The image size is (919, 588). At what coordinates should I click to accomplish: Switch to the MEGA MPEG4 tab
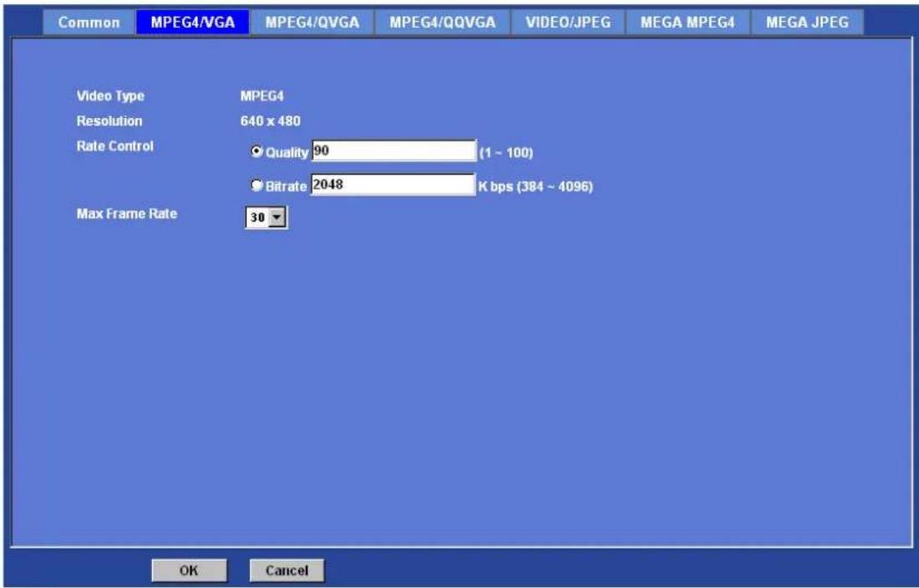coord(688,23)
